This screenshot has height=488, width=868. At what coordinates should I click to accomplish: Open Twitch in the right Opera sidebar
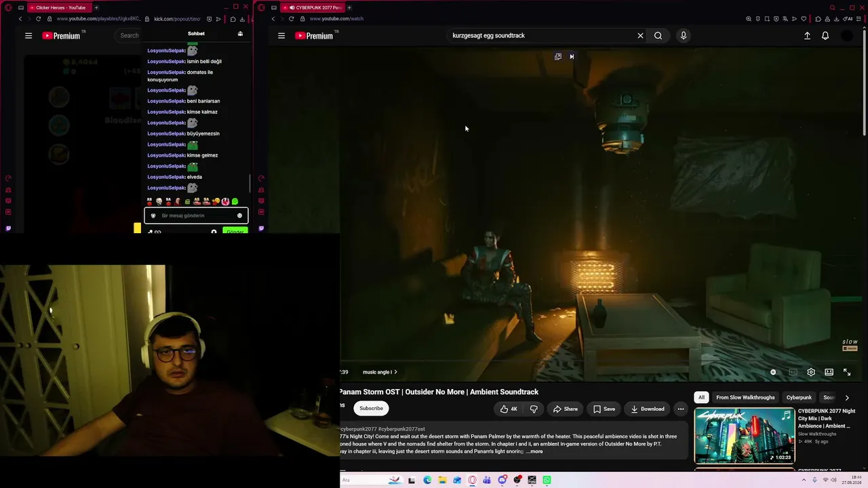(x=261, y=228)
